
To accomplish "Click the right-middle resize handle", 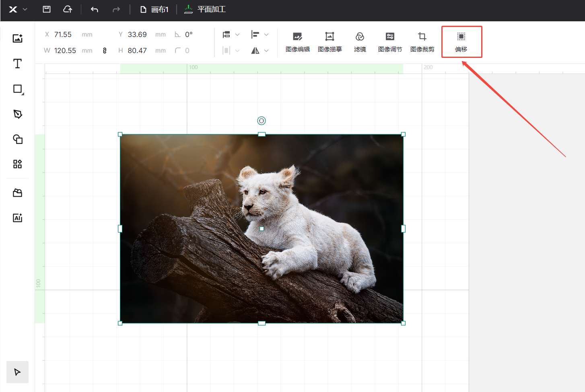I will pos(403,228).
